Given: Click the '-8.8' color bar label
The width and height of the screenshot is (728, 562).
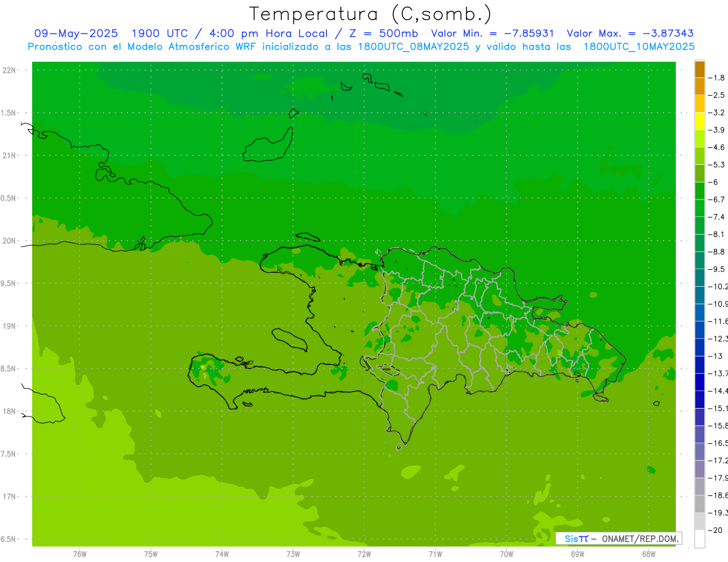Looking at the screenshot, I should (717, 252).
